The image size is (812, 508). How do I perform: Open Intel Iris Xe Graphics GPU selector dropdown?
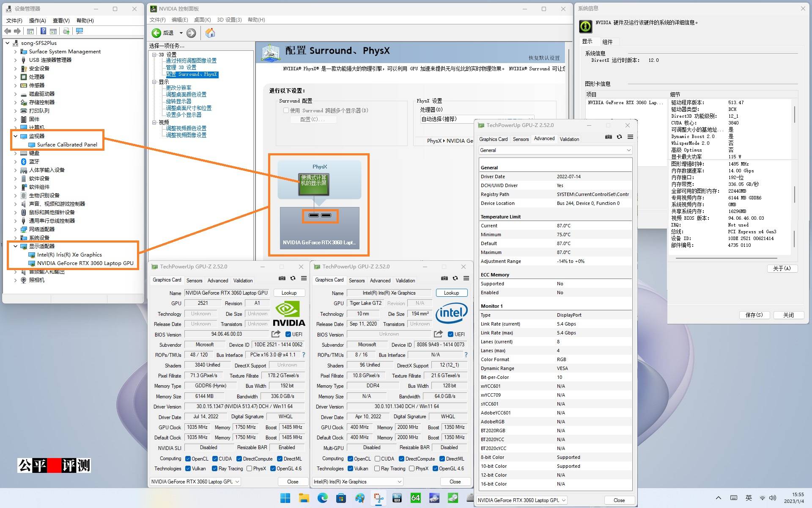[x=357, y=482]
